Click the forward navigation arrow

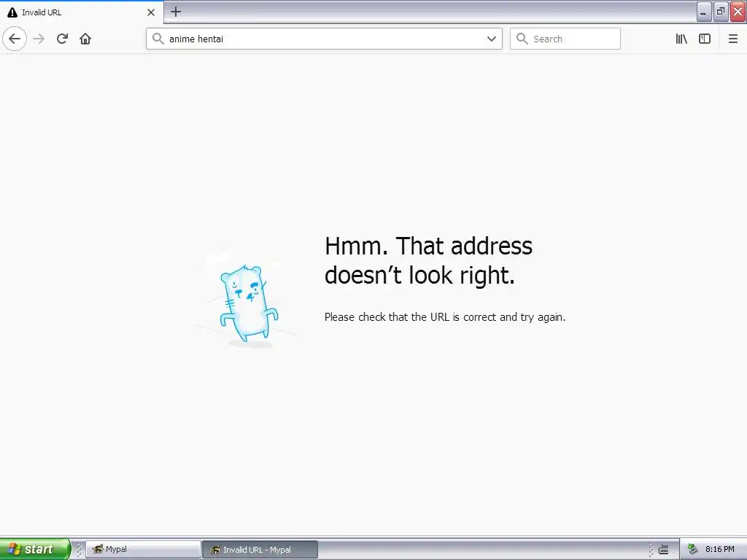(39, 39)
